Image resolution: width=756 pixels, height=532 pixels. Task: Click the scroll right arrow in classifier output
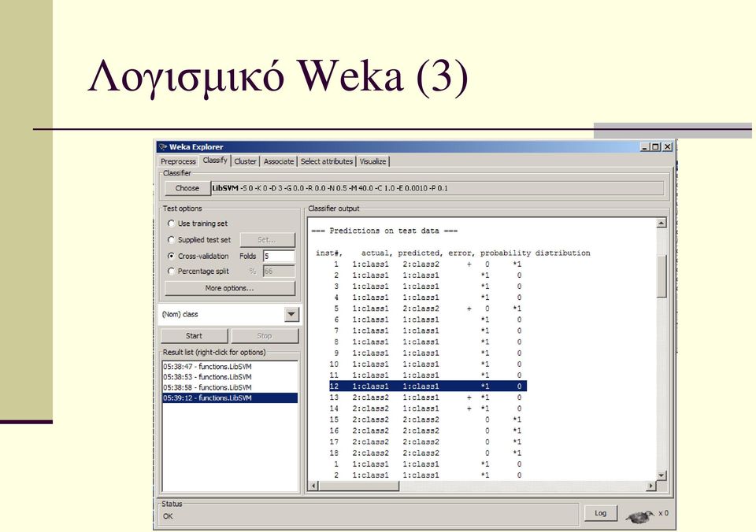click(651, 486)
